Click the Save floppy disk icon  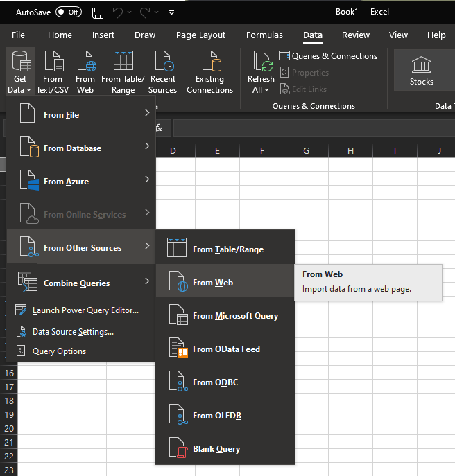point(98,12)
